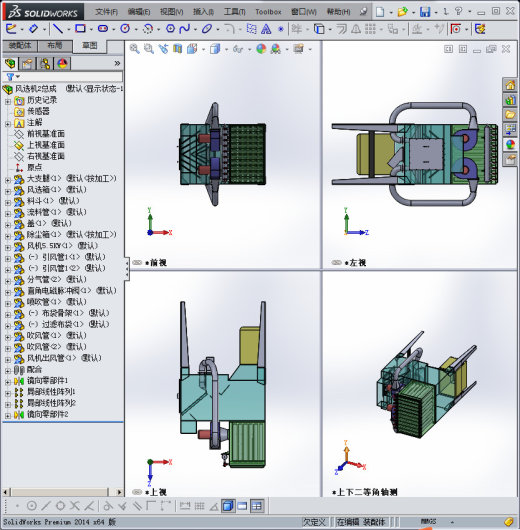Open the 帮助(H) menu
This screenshot has height=530, width=520.
[x=338, y=12]
